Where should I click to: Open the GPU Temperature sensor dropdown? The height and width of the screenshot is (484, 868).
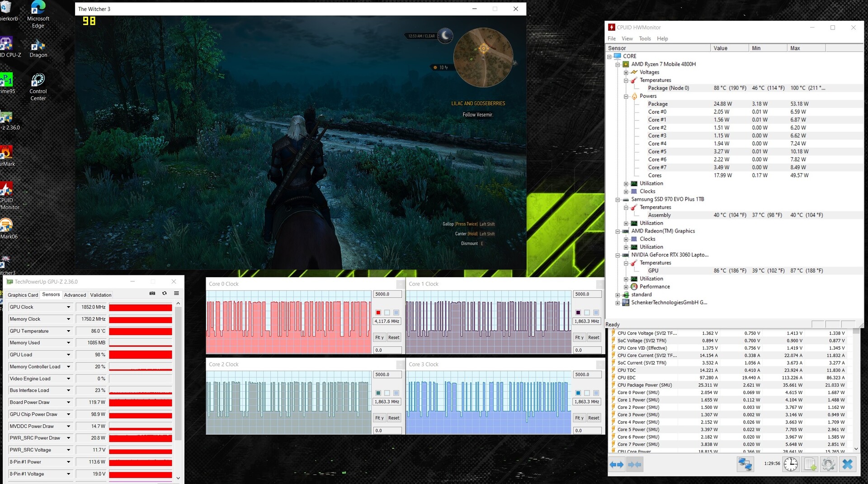tap(68, 331)
